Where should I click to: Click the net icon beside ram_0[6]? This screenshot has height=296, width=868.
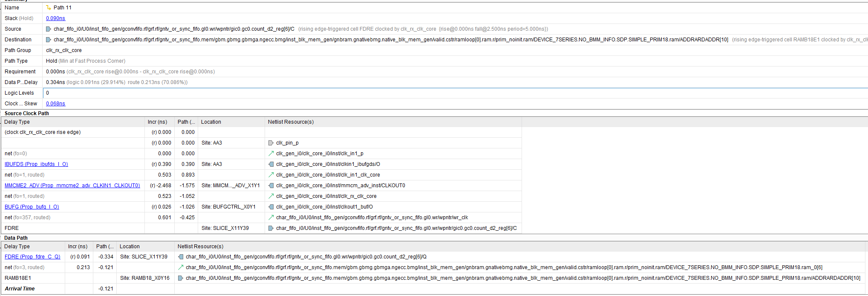click(x=181, y=267)
